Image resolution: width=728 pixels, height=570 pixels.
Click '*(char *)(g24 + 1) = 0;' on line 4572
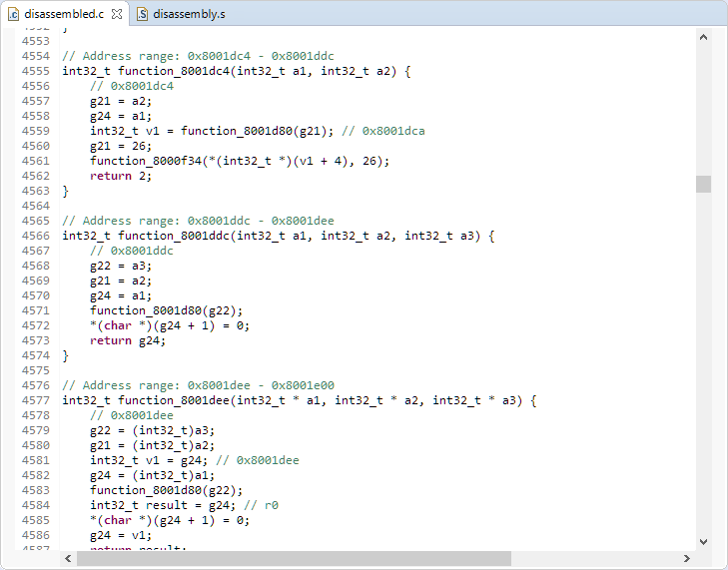click(x=170, y=325)
